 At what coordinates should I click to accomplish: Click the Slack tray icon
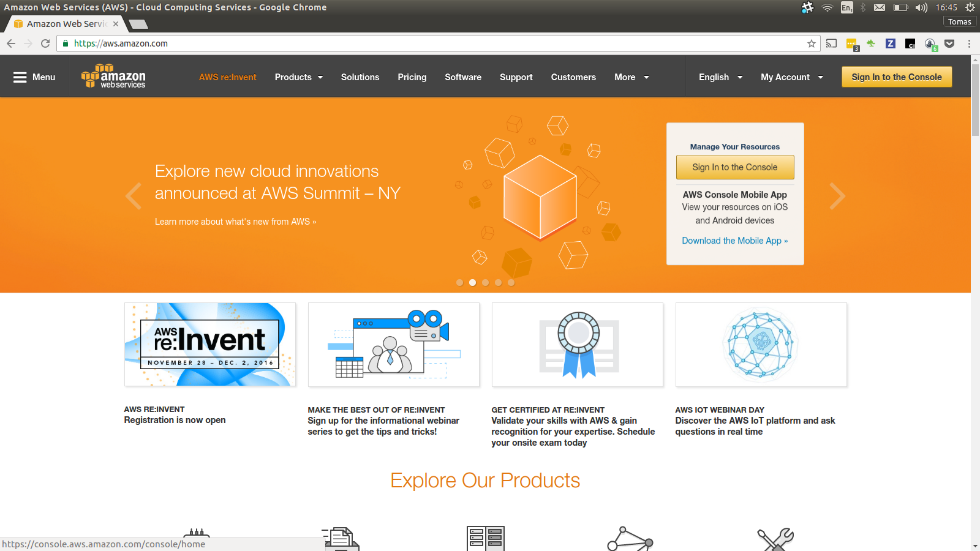[x=807, y=7]
